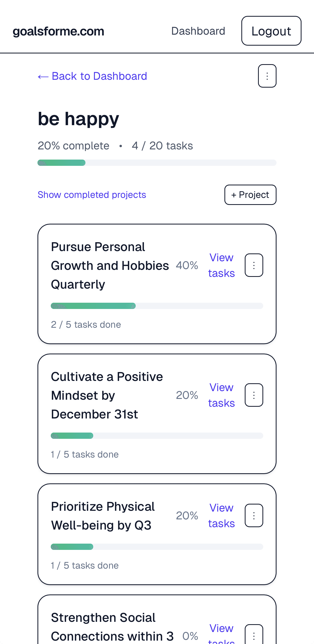Click the be happy overall progress bar
Viewport: 314px width, 644px height.
(157, 163)
